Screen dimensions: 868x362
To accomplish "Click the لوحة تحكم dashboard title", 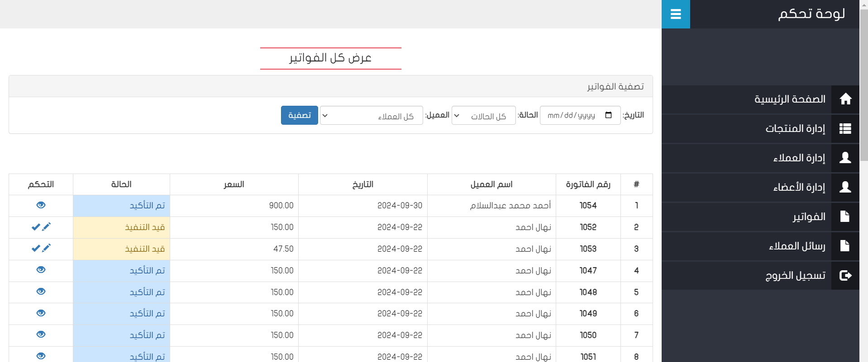I will [811, 14].
